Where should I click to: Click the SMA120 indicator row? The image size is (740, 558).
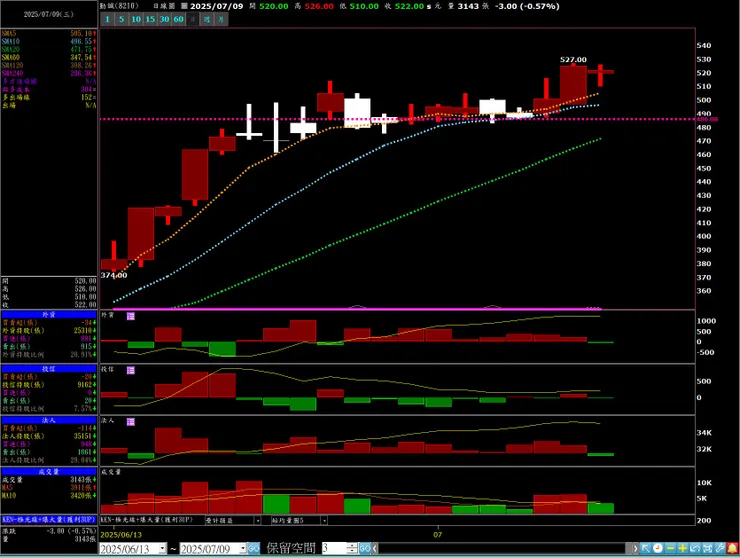click(49, 66)
